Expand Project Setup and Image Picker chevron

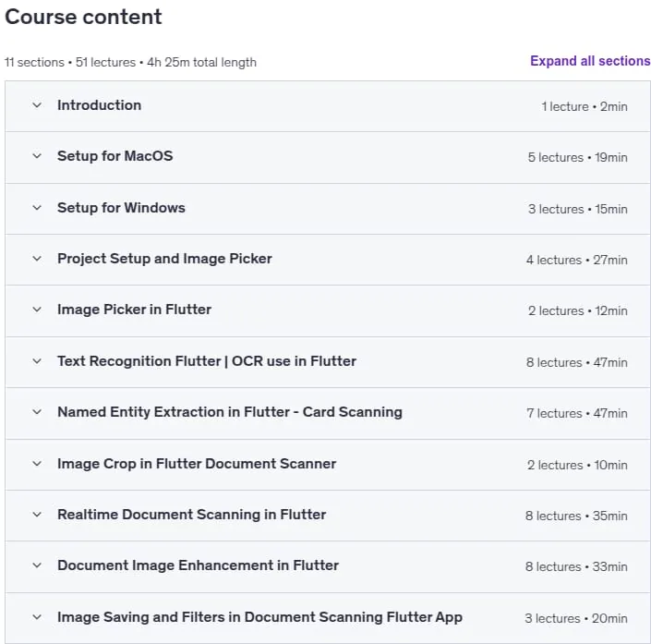coord(37,259)
